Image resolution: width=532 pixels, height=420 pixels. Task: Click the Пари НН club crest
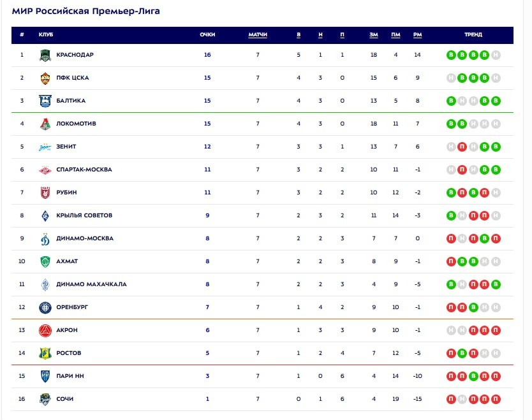click(x=45, y=376)
